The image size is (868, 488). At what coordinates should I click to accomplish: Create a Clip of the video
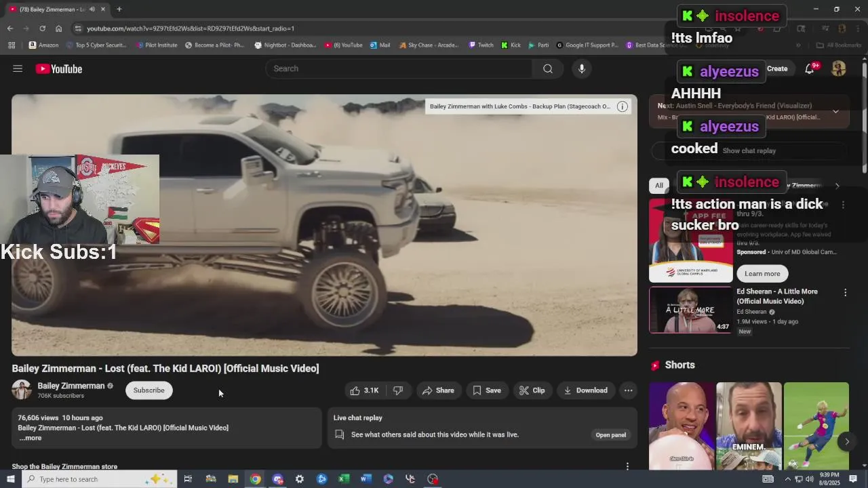(532, 390)
